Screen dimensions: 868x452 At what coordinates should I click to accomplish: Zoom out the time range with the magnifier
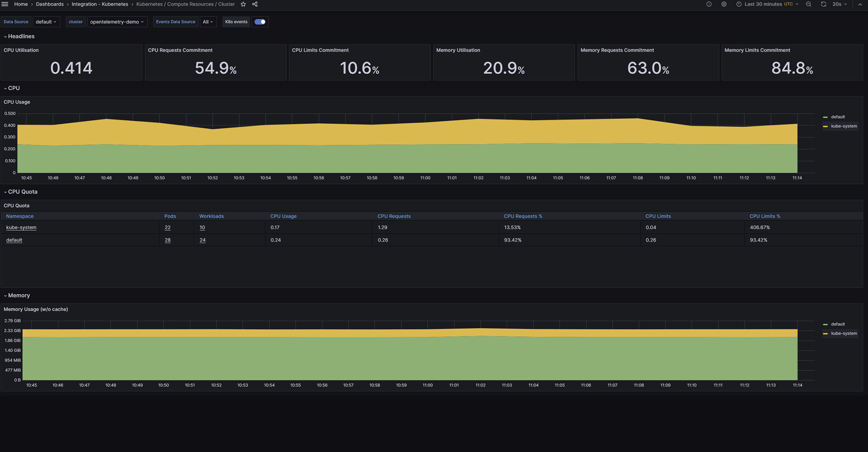point(808,4)
